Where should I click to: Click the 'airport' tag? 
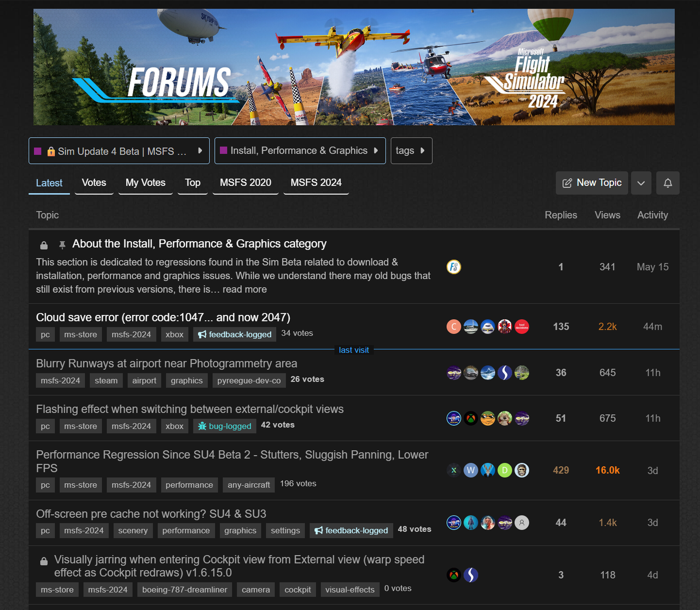point(144,380)
